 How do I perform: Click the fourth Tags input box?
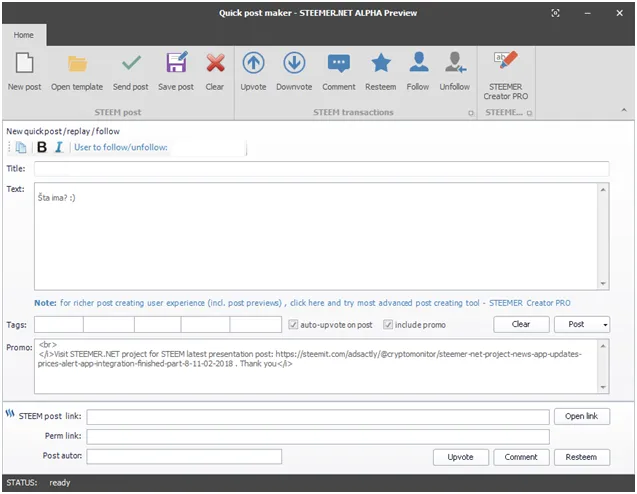click(206, 325)
